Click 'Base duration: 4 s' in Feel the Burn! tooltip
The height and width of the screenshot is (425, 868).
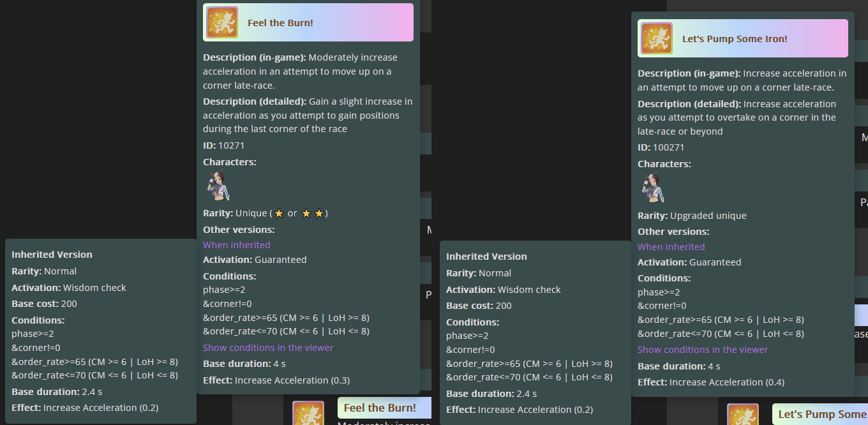(244, 364)
